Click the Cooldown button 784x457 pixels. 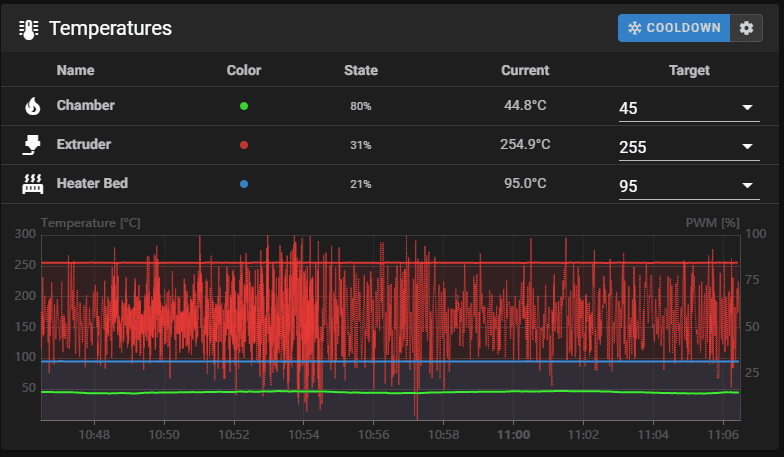[674, 28]
